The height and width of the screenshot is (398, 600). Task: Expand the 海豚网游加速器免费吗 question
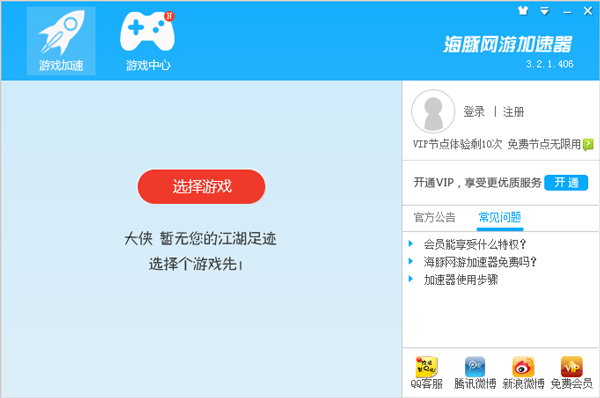(480, 262)
